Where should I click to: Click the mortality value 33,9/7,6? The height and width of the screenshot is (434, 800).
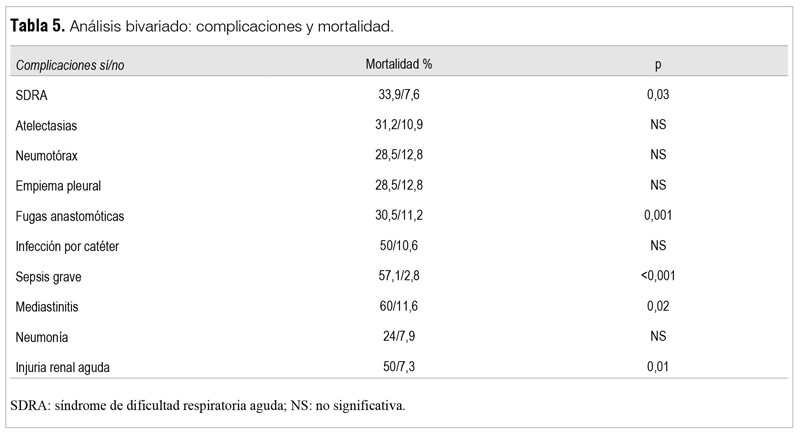(398, 96)
